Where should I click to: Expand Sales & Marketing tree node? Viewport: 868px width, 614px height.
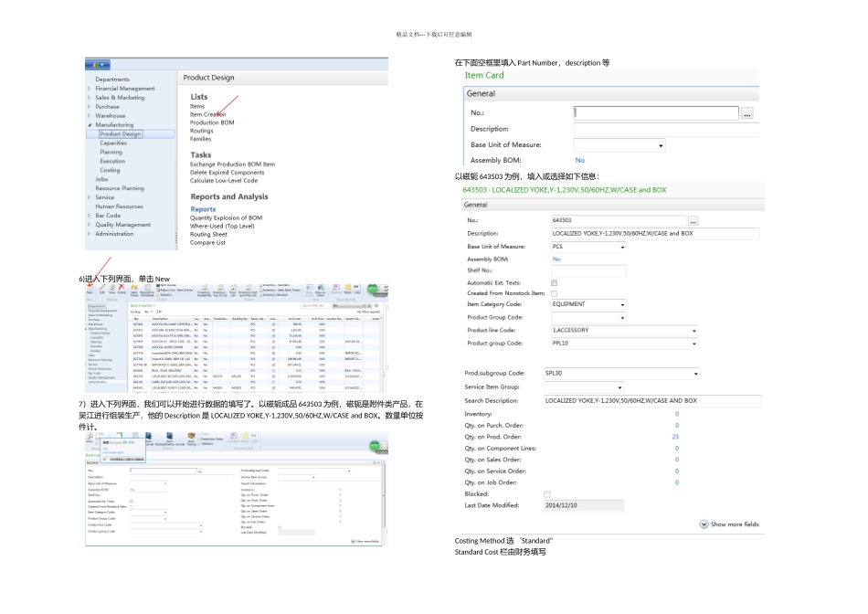coord(90,98)
